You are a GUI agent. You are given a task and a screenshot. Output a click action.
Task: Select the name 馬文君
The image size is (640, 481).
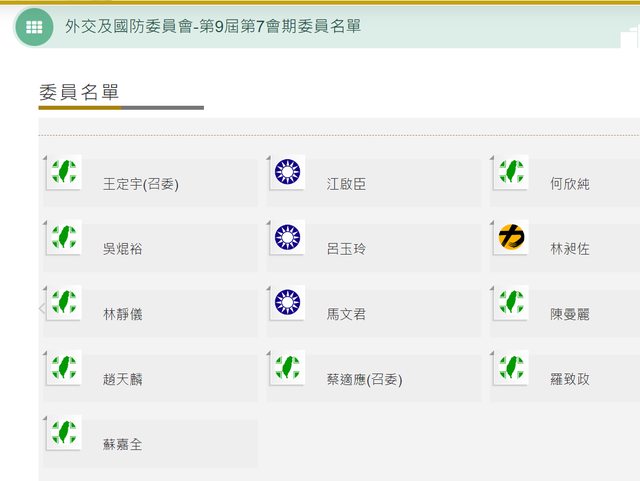(346, 314)
